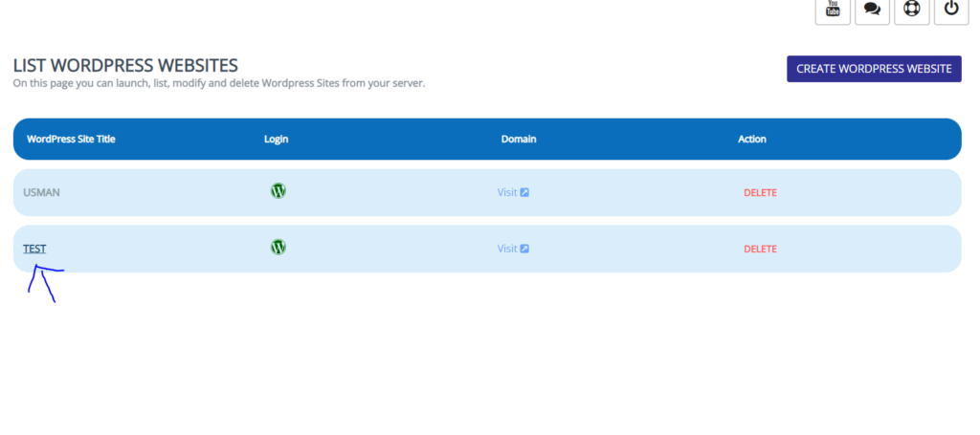Open the YouTube icon button

click(x=833, y=10)
